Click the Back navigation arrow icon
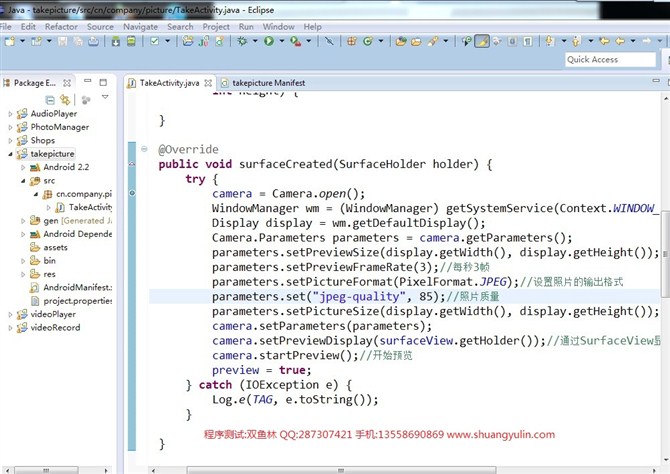 (620, 41)
